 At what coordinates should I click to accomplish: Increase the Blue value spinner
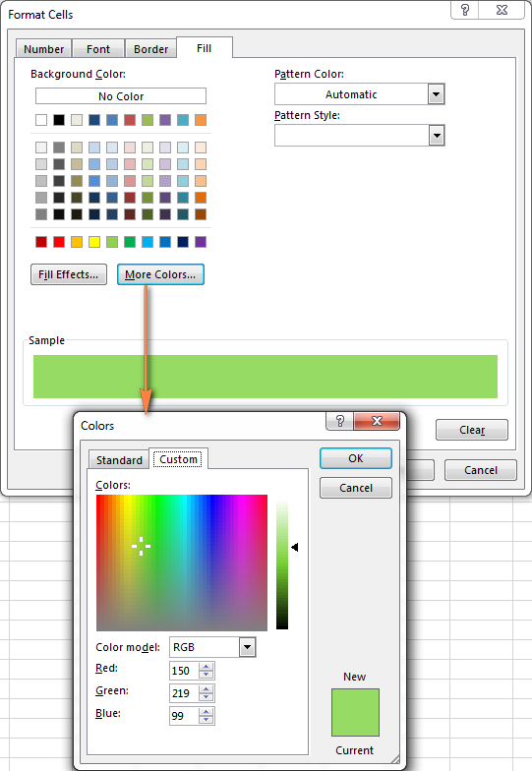(x=207, y=712)
